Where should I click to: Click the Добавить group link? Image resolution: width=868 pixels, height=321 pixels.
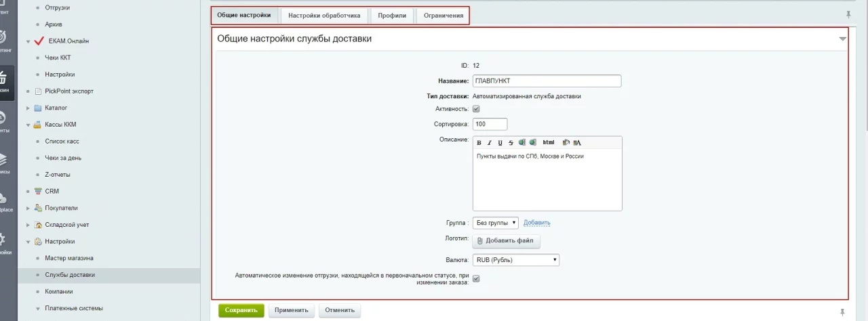pyautogui.click(x=536, y=223)
